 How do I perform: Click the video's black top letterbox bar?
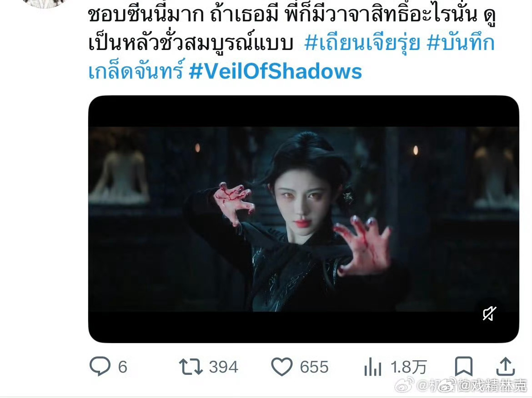[303, 111]
